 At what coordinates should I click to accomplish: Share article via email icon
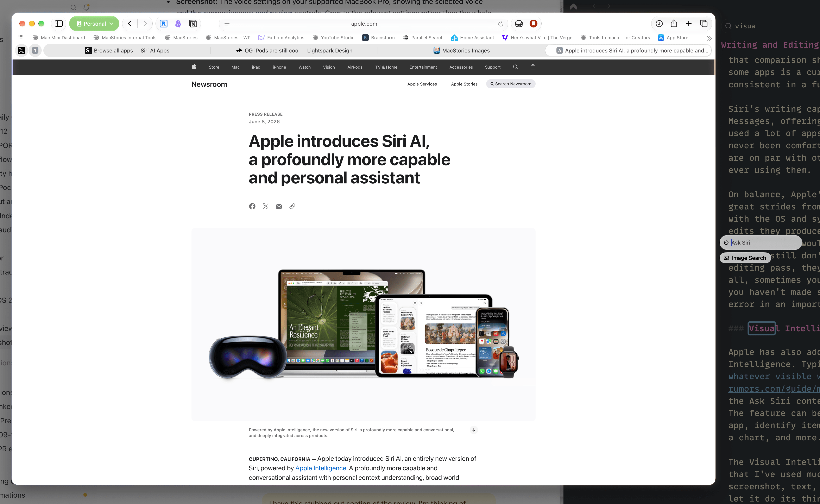point(279,206)
